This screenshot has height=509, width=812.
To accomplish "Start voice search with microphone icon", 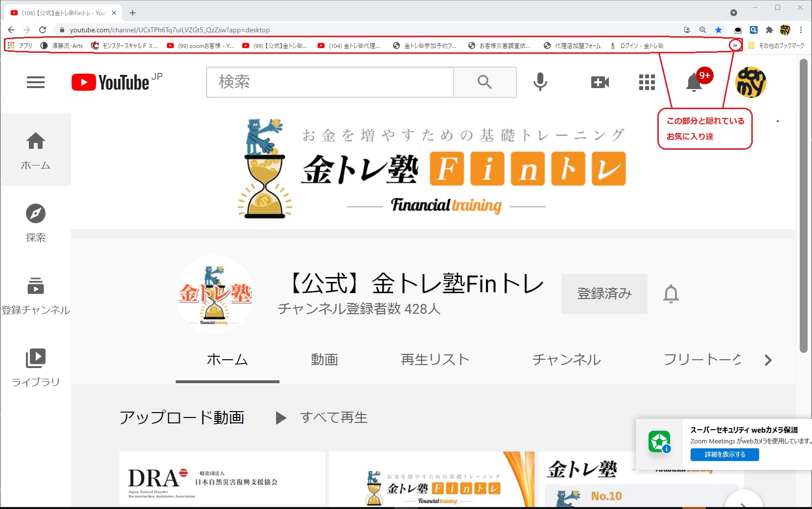I will [540, 82].
